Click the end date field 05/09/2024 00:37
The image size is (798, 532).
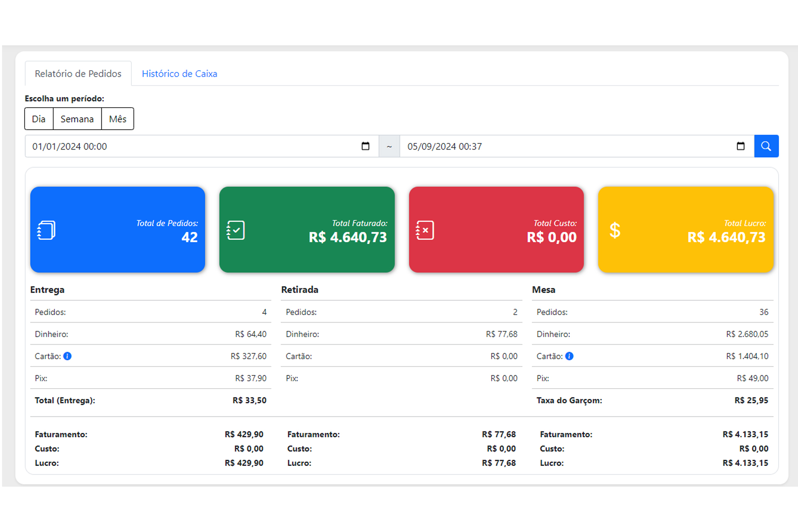coord(577,146)
